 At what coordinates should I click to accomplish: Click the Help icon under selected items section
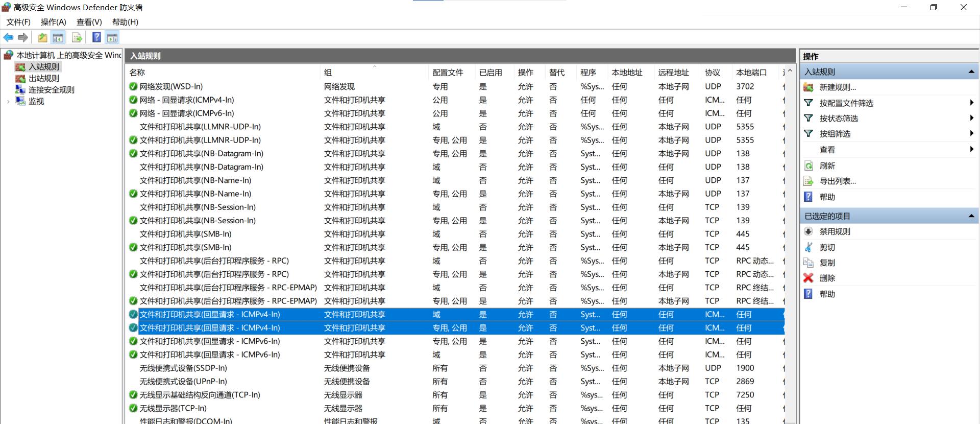pyautogui.click(x=808, y=294)
